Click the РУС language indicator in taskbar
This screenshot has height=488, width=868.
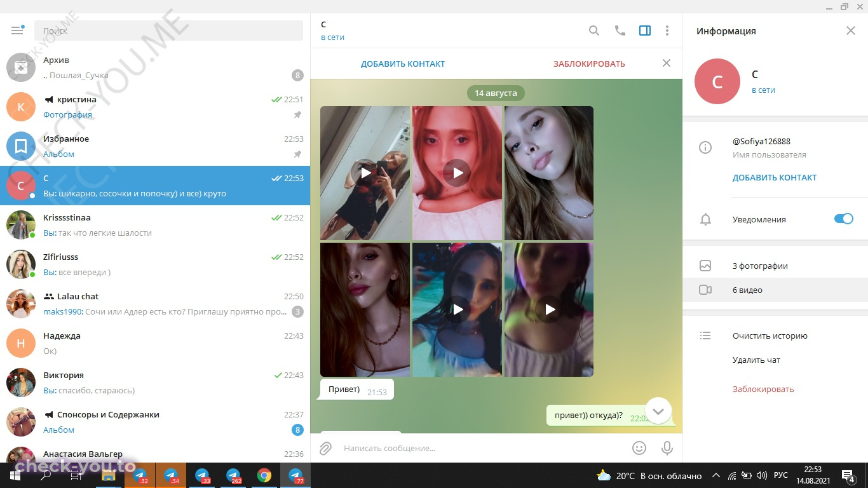(781, 475)
